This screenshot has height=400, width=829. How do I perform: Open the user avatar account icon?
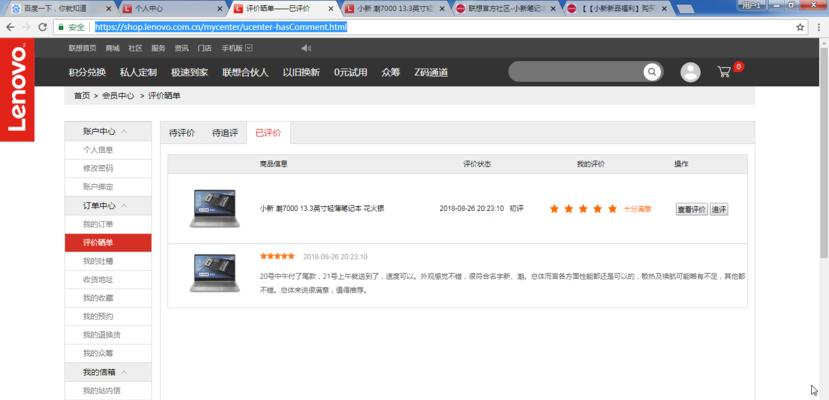click(690, 72)
